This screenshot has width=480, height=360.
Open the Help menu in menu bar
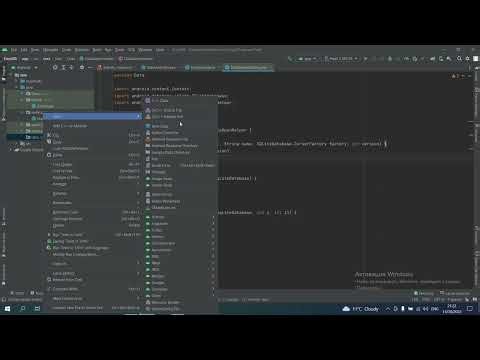[160, 50]
